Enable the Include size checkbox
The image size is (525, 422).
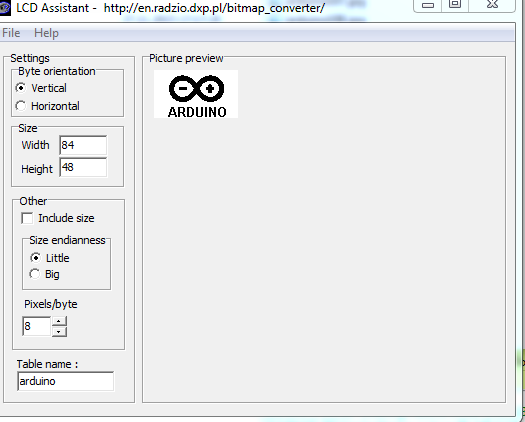[27, 218]
